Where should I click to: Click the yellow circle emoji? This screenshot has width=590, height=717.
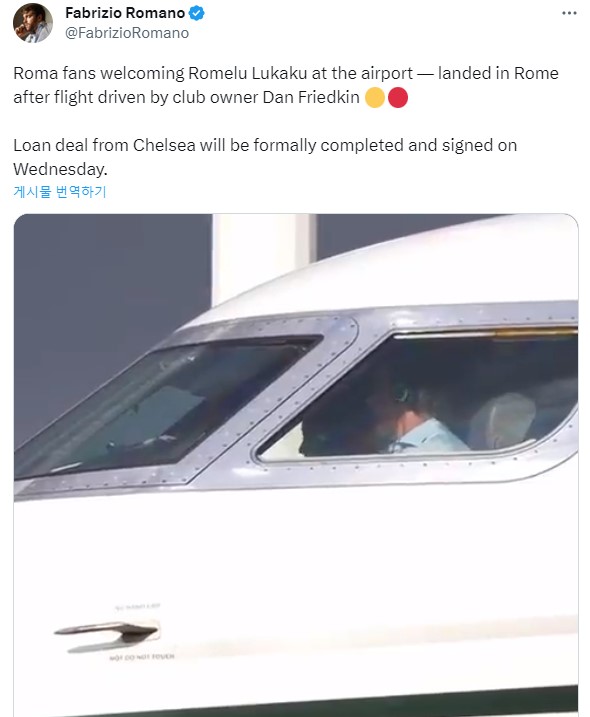tap(375, 97)
